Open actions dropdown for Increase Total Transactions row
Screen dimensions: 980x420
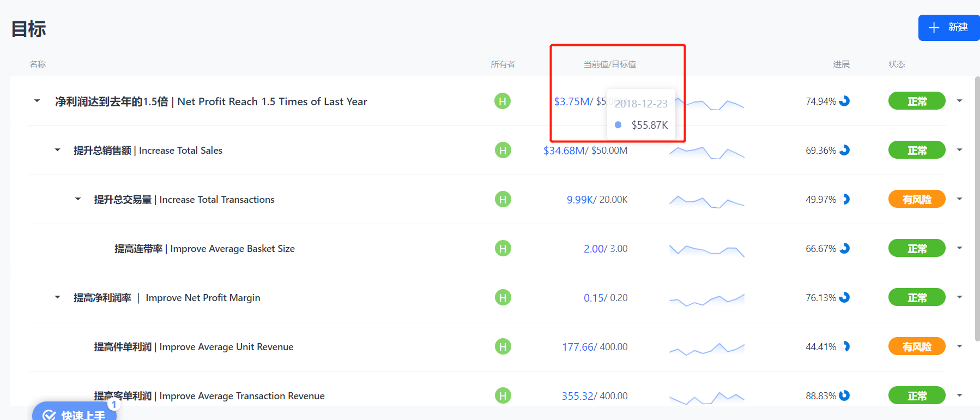(x=960, y=199)
